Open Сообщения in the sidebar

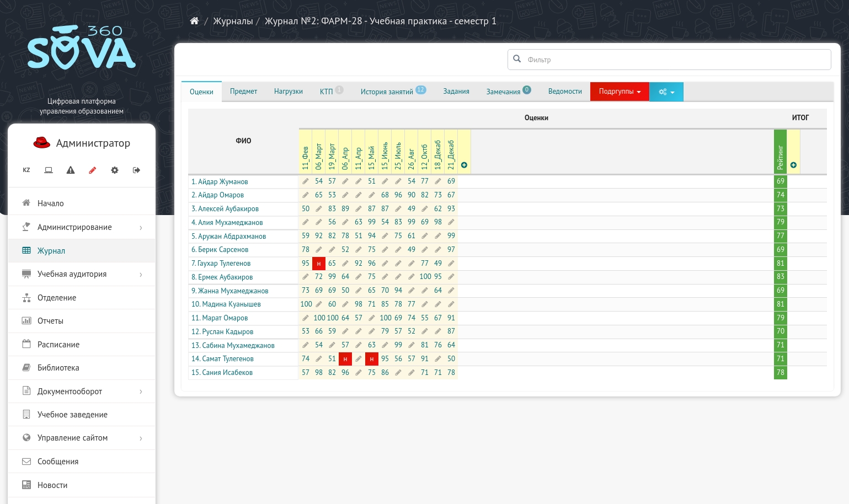pos(82,462)
